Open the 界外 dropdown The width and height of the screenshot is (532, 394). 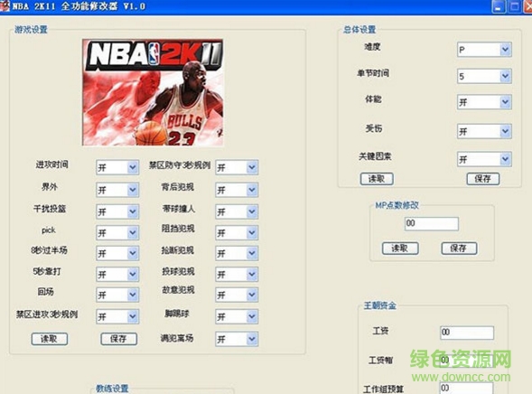pos(117,190)
